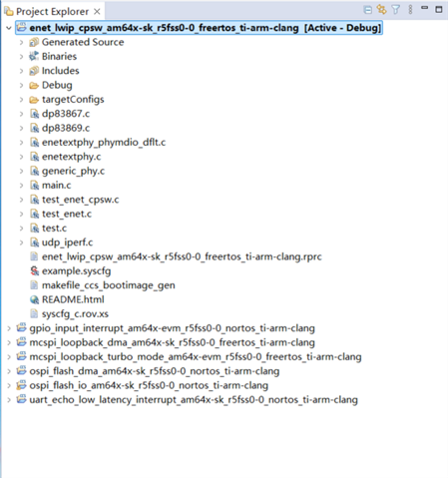
Task: Select udp_iperf.c file name
Action: coord(67,242)
